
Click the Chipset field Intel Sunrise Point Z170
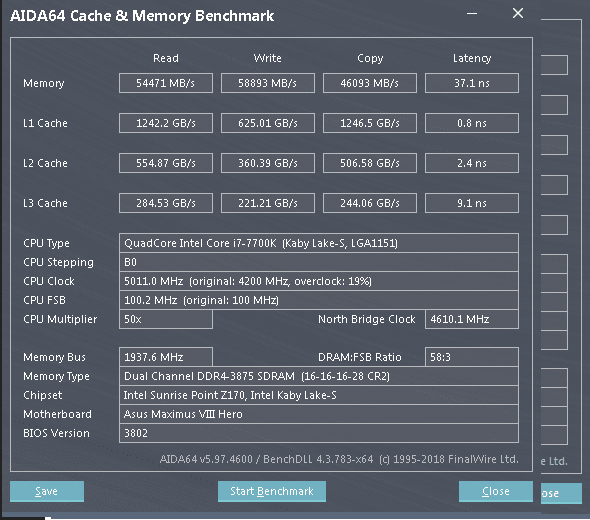click(319, 395)
